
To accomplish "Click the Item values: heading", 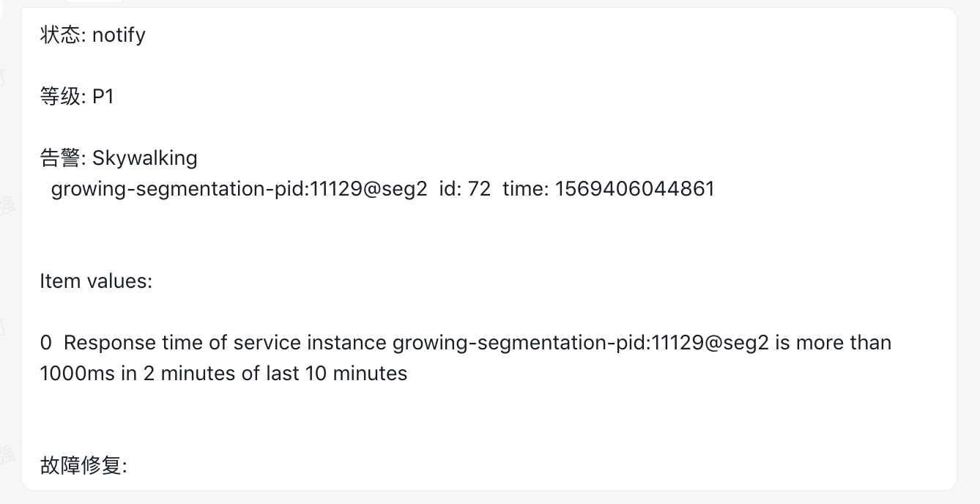I will click(96, 281).
